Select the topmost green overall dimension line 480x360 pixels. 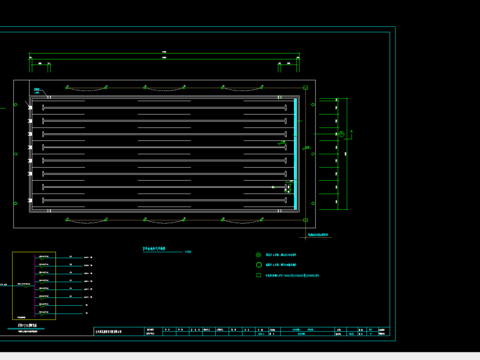(x=164, y=53)
